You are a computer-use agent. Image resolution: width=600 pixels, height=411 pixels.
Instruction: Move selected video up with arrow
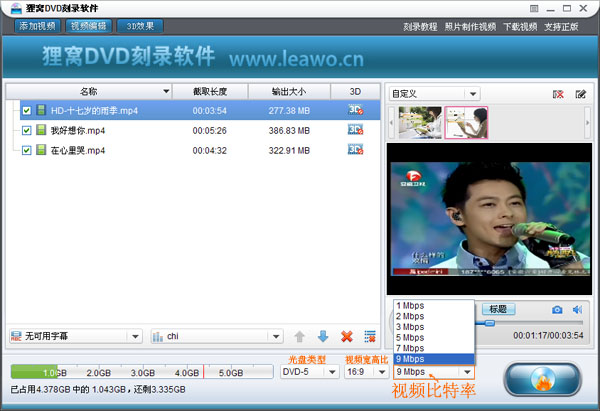point(299,337)
